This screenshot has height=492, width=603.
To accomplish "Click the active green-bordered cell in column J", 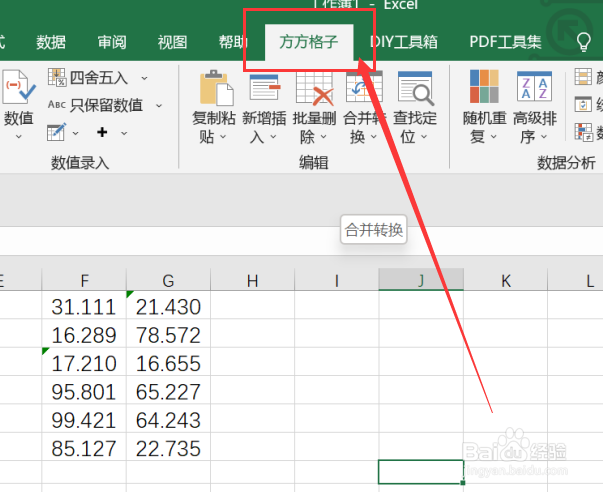I will 421,472.
